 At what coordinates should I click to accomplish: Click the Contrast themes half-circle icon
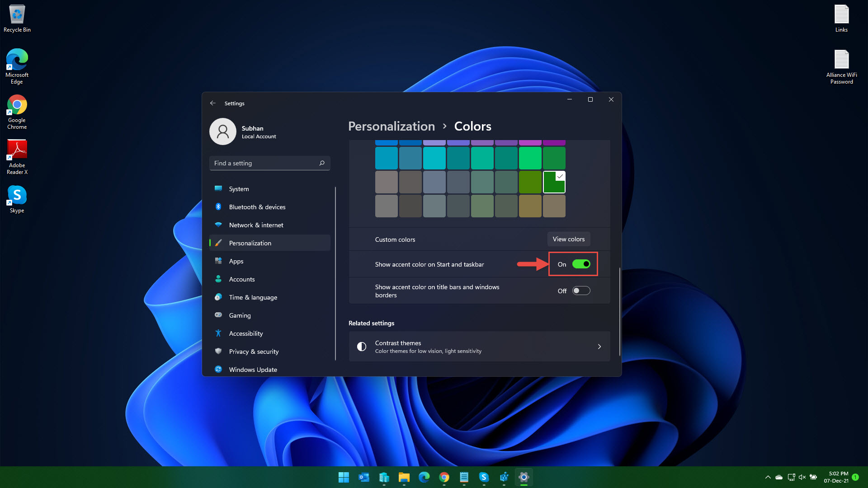(362, 346)
